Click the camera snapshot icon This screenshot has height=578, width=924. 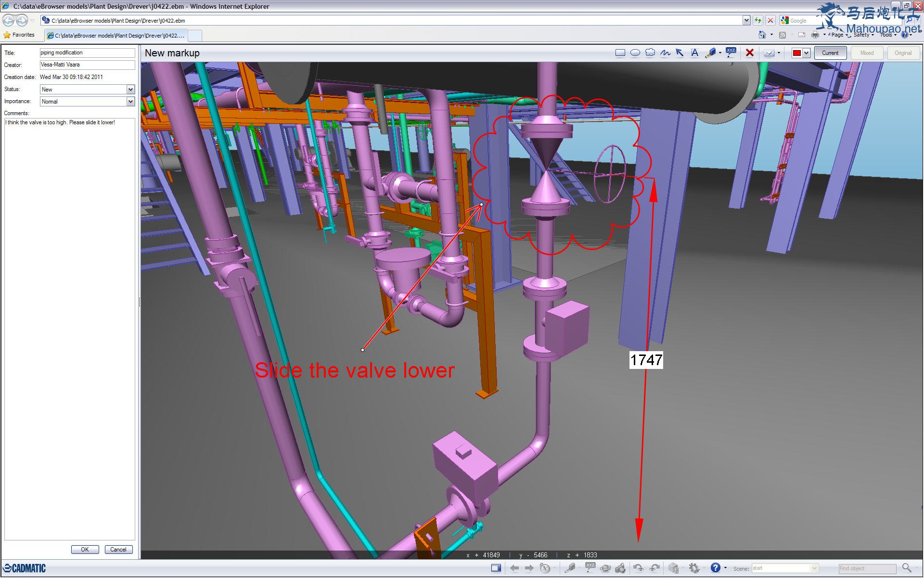620,568
